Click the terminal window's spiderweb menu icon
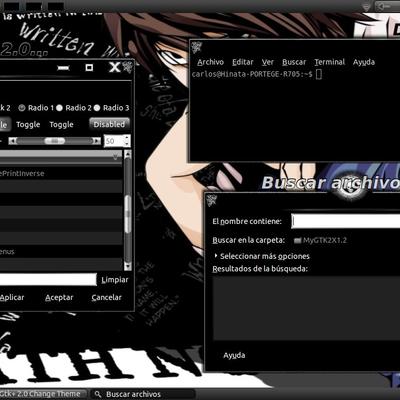This screenshot has width=400, height=400. (x=196, y=48)
